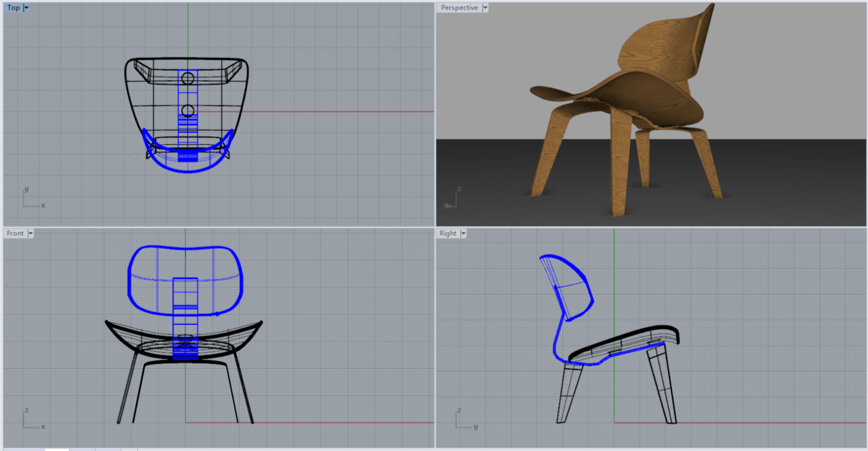Image resolution: width=868 pixels, height=451 pixels.
Task: Expand the Right viewport dropdown arrow
Action: [x=463, y=234]
